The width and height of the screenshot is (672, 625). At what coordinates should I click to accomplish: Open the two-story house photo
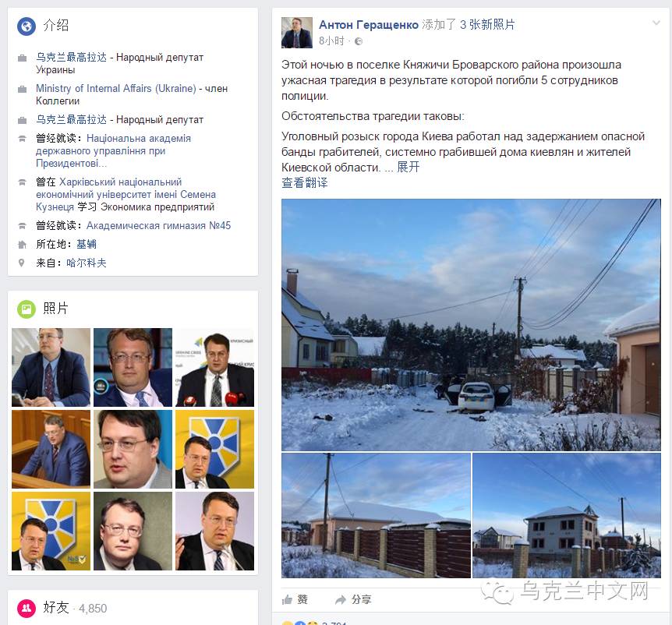pyautogui.click(x=567, y=515)
